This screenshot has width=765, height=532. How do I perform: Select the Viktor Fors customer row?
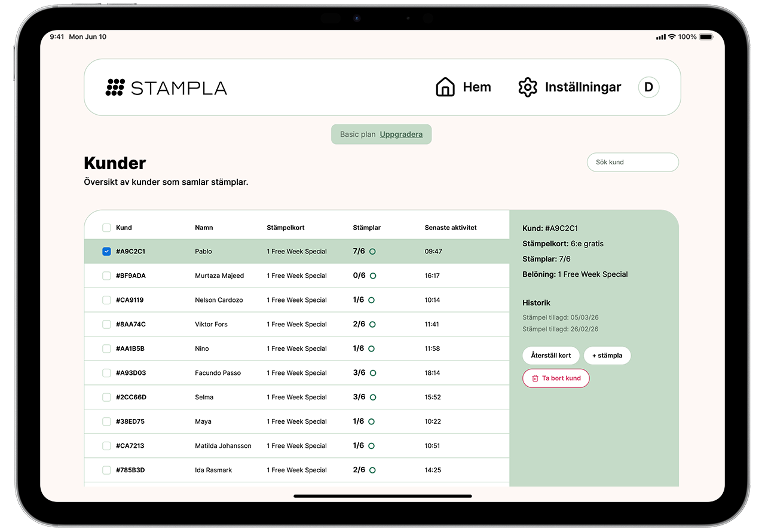211,325
